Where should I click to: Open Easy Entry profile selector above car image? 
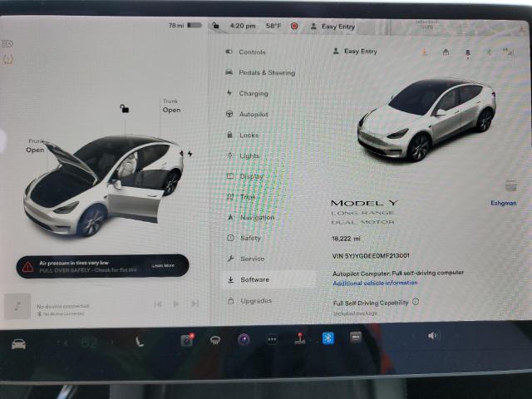355,52
